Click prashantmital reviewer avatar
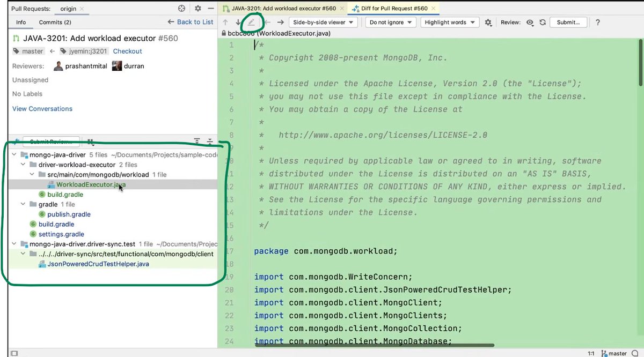 pos(58,66)
